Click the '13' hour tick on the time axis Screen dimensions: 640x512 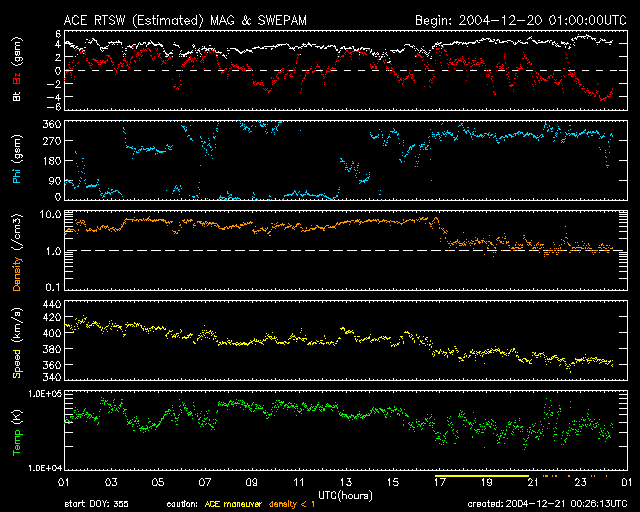pyautogui.click(x=346, y=483)
